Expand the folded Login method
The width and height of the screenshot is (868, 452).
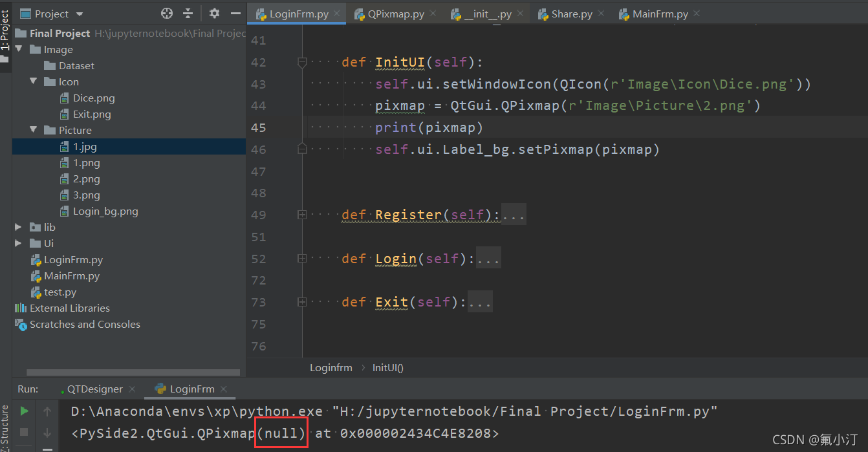(x=301, y=259)
